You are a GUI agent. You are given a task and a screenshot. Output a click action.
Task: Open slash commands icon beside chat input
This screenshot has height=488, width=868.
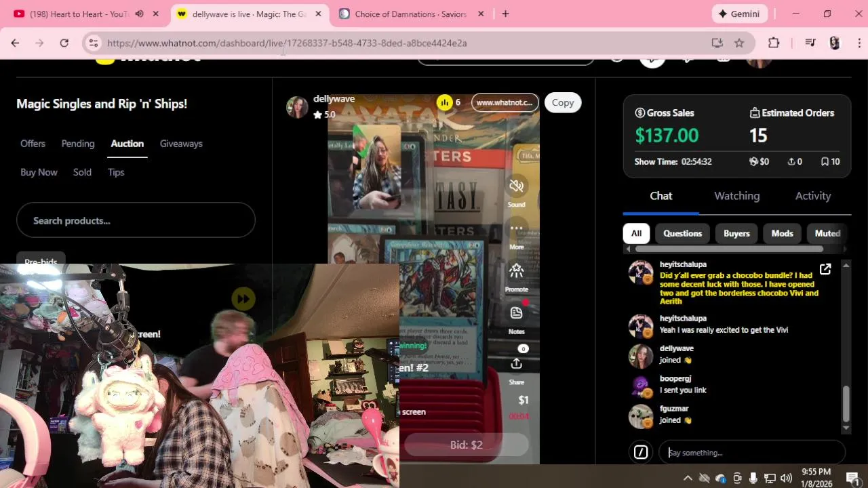(x=641, y=452)
